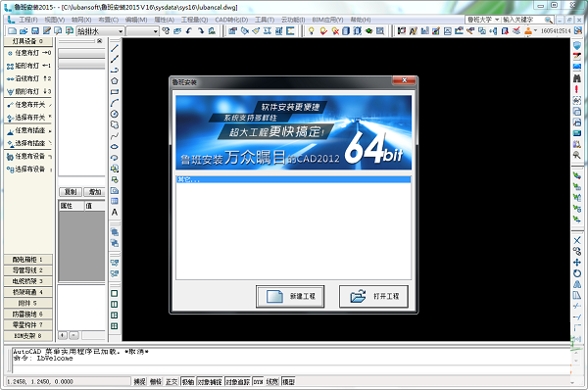Expand the 给排水 discipline dropdown
Image resolution: width=588 pixels, height=390 pixels.
point(121,31)
